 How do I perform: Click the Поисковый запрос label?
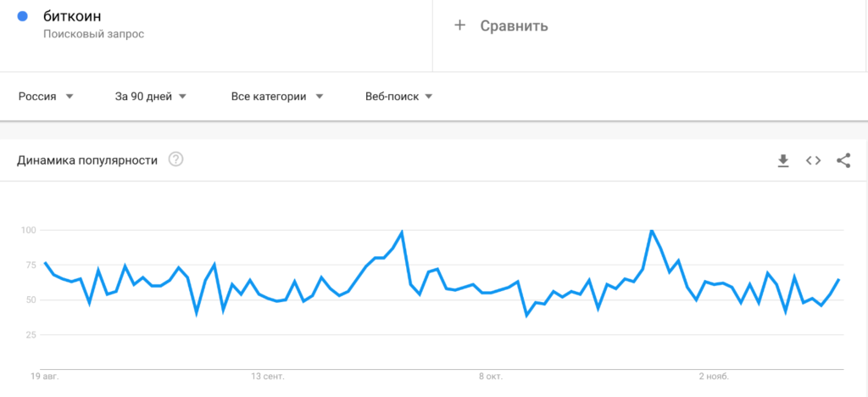pyautogui.click(x=93, y=34)
